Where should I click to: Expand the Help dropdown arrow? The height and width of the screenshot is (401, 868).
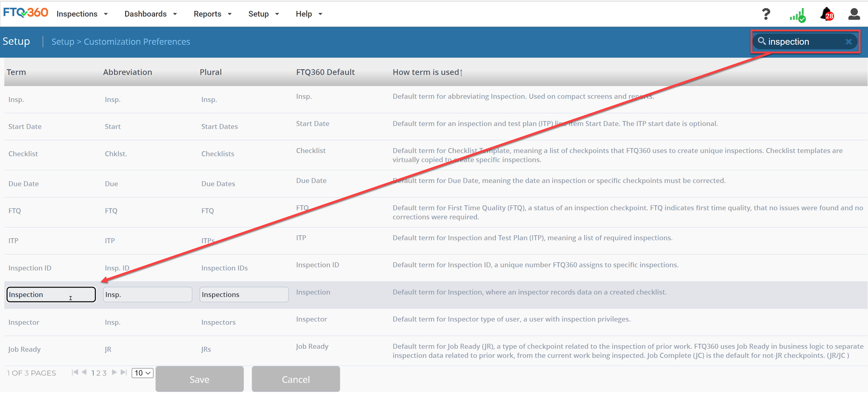(320, 14)
